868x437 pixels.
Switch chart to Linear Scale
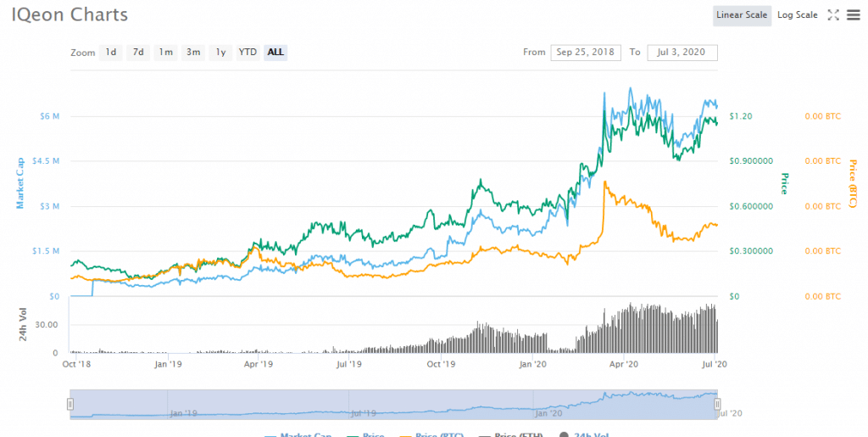pos(742,15)
